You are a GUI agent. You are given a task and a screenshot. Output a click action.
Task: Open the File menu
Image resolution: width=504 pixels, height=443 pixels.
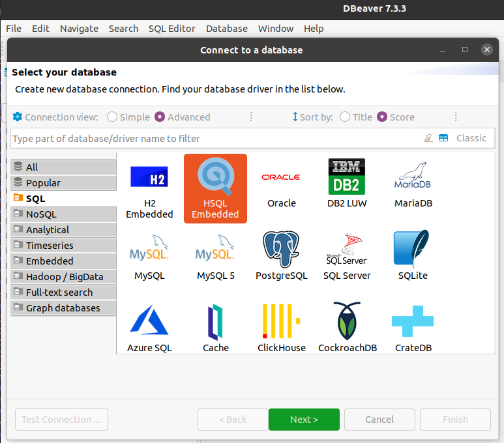pyautogui.click(x=14, y=29)
